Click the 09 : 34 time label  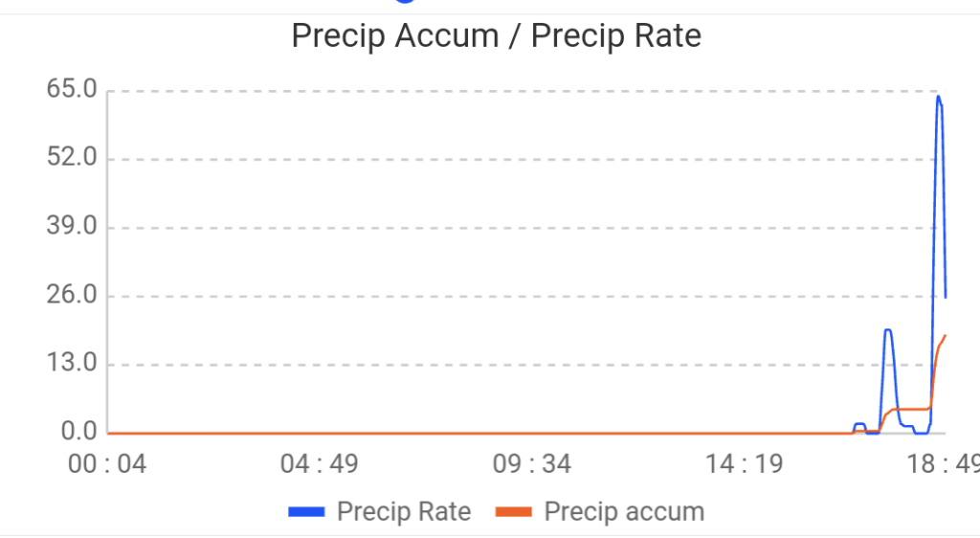click(531, 465)
